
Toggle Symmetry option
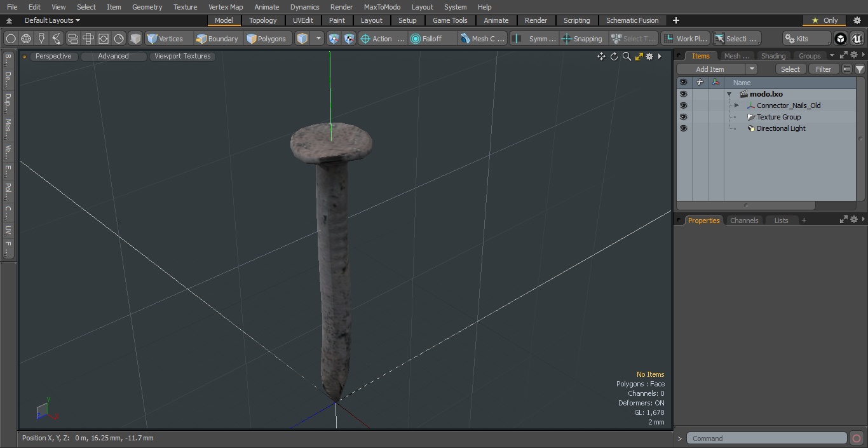click(534, 39)
